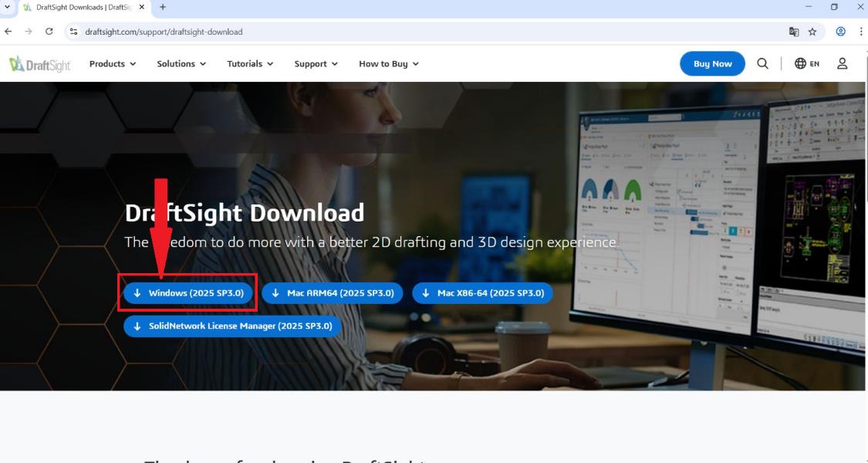Click the DraftSight logo
868x463 pixels.
click(40, 64)
